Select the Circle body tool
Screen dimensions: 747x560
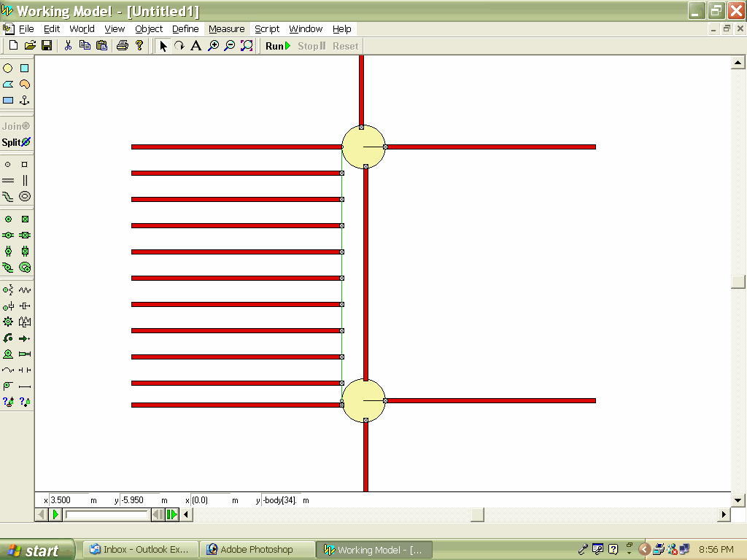point(8,68)
